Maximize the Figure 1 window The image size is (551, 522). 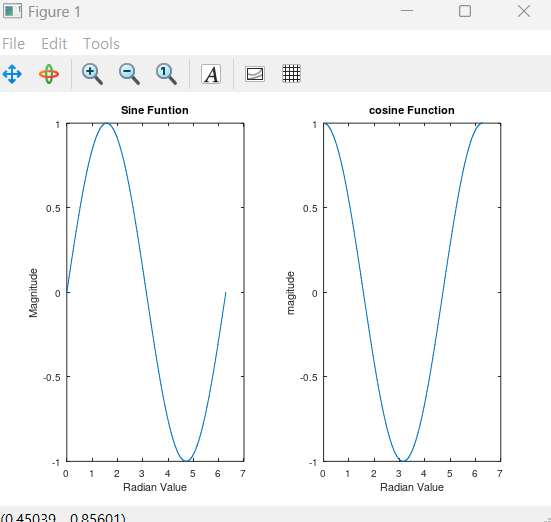point(465,11)
